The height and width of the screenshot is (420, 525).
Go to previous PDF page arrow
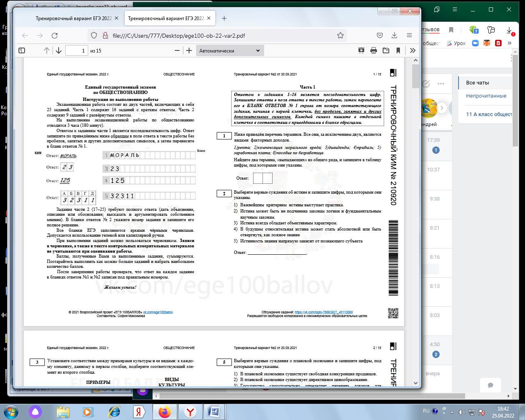tap(47, 50)
